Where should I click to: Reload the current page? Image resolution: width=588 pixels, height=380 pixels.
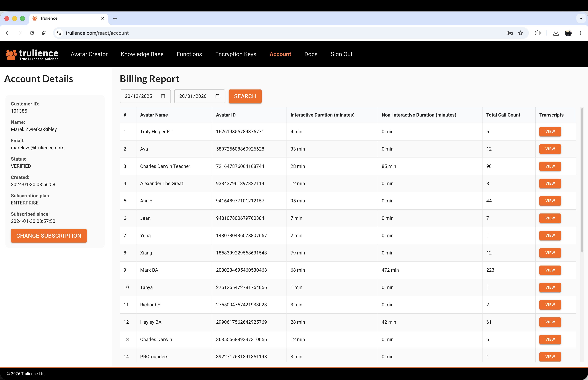point(32,33)
